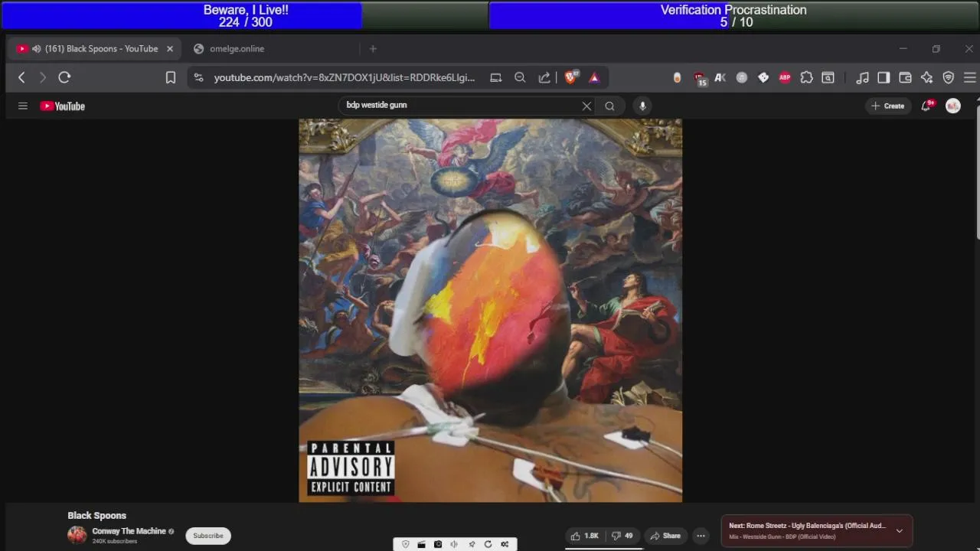Image resolution: width=980 pixels, height=551 pixels.
Task: Open Brave Rewards triangle icon
Action: (594, 77)
